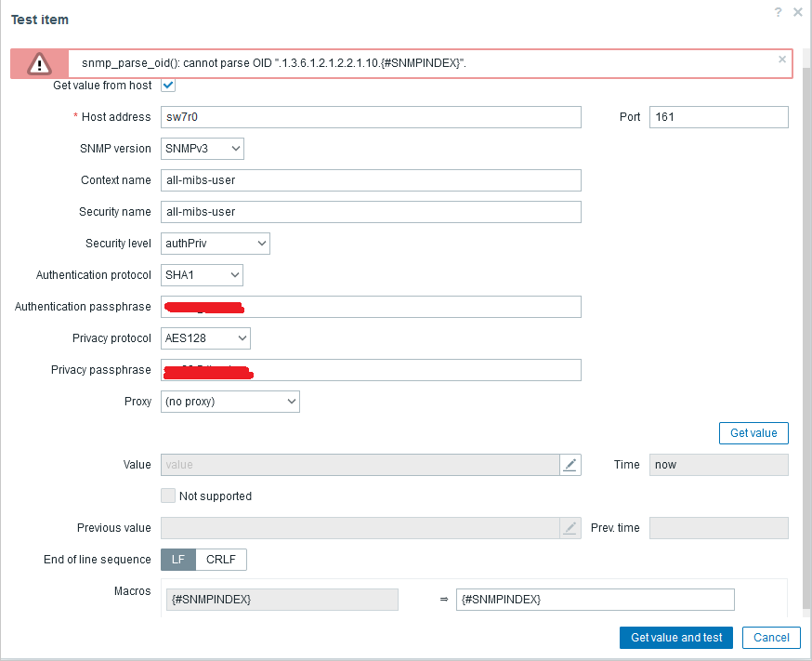Screen dimensions: 812x661
Task: Click the warning triangle icon
Action: tap(40, 63)
